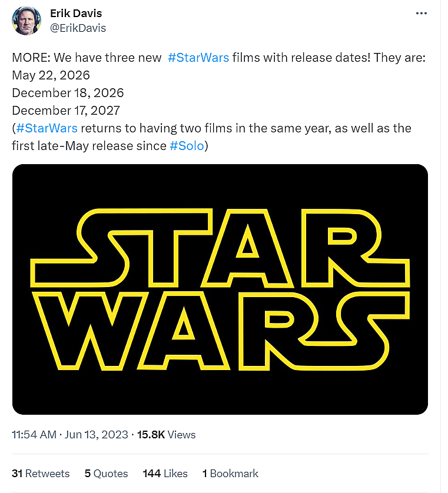Enlarge the Star Wars logo image
This screenshot has height=493, width=448.
coord(220,289)
